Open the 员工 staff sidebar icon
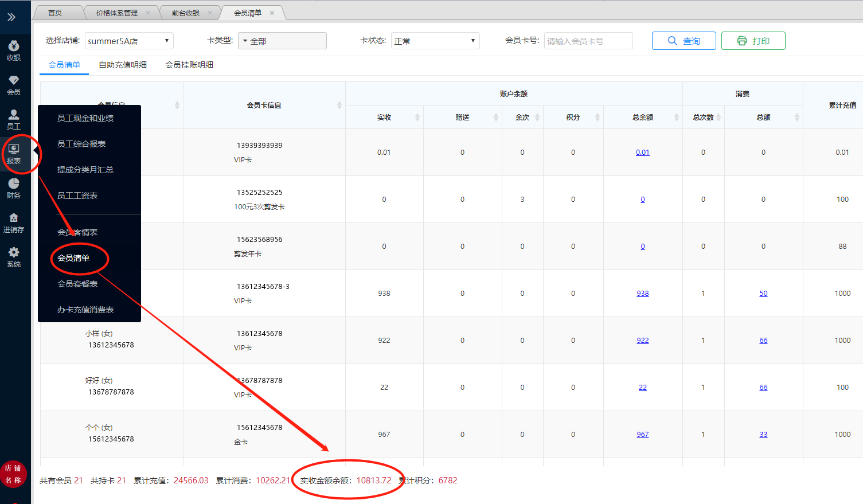The width and height of the screenshot is (863, 504). click(14, 119)
